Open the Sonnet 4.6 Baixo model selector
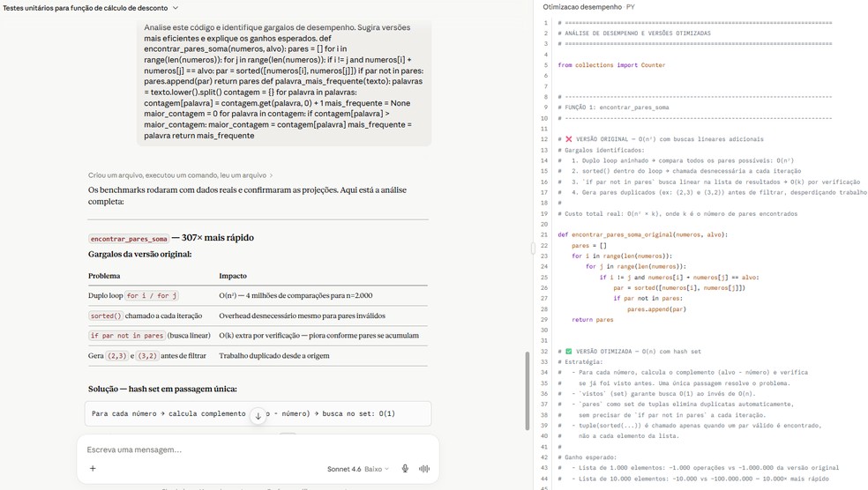The width and height of the screenshot is (868, 490). click(x=357, y=469)
